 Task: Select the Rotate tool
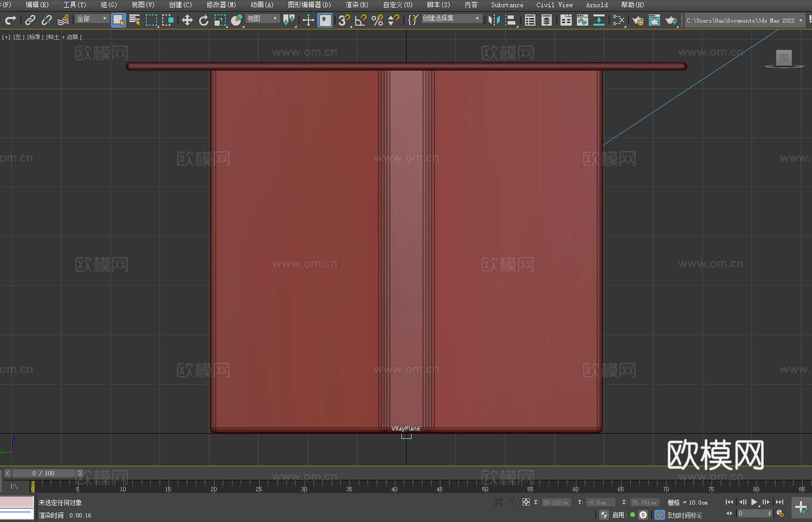(204, 20)
